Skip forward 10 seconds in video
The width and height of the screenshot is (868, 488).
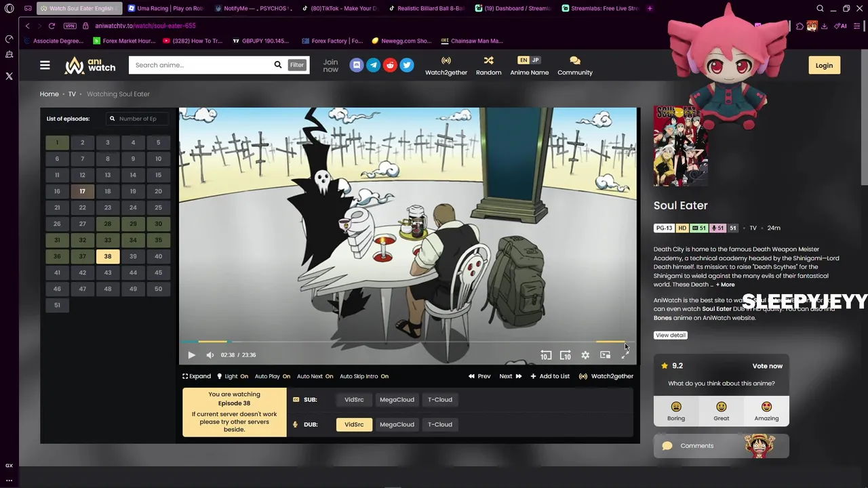(566, 355)
